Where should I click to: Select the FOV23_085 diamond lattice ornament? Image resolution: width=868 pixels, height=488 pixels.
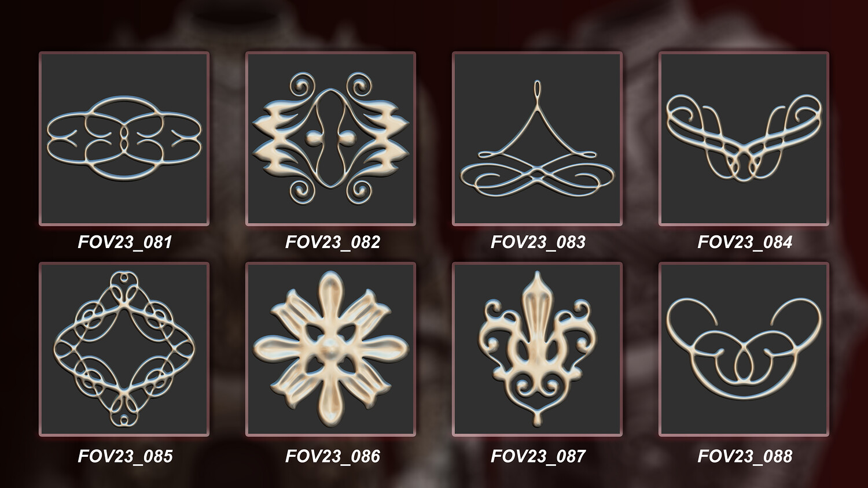pos(124,349)
